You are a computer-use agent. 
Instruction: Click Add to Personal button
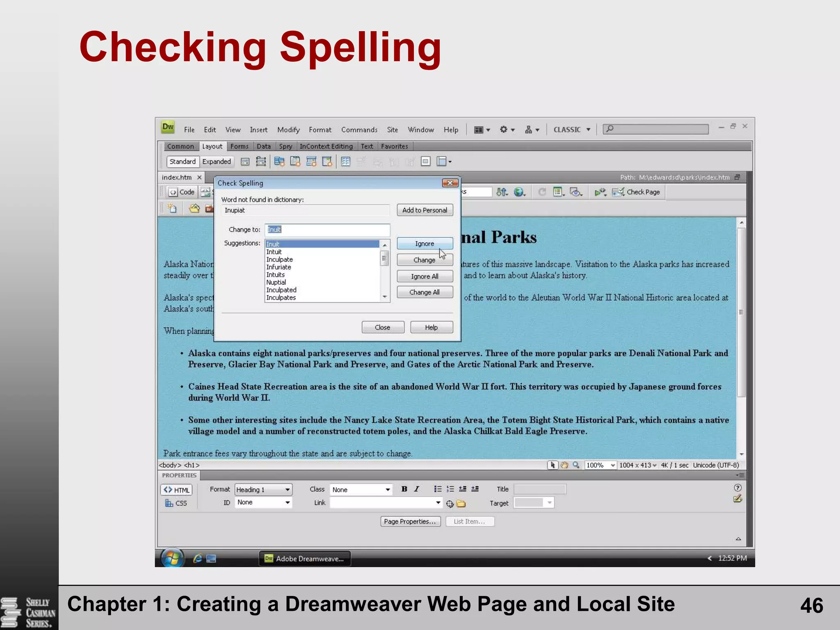[425, 210]
